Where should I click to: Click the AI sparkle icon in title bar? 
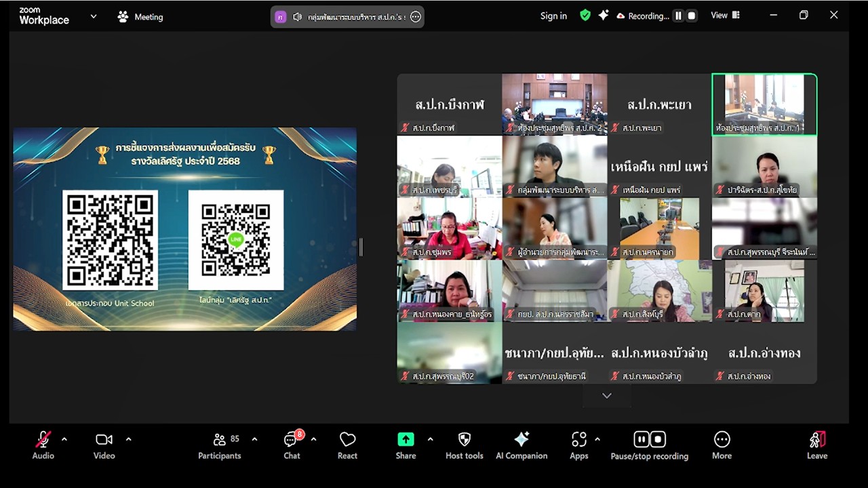pyautogui.click(x=603, y=16)
